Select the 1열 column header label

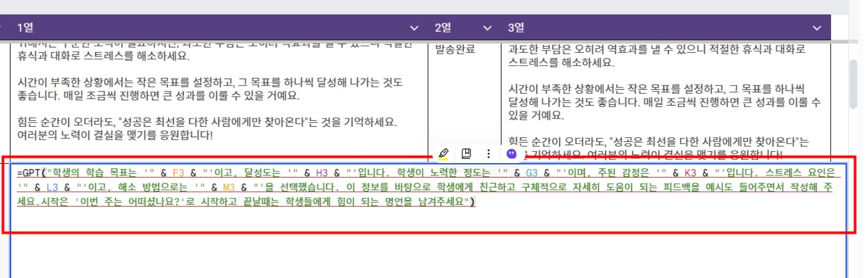click(25, 28)
